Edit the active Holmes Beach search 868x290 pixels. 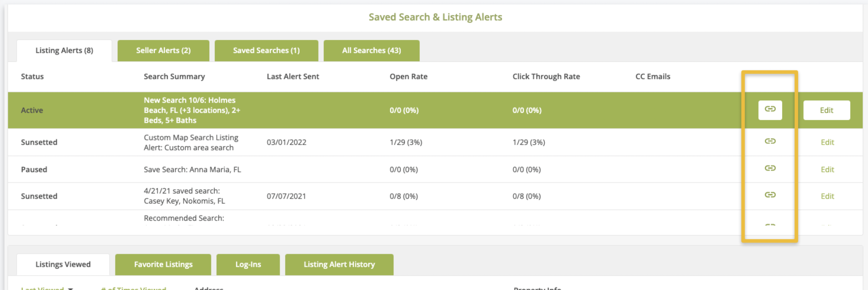[826, 110]
